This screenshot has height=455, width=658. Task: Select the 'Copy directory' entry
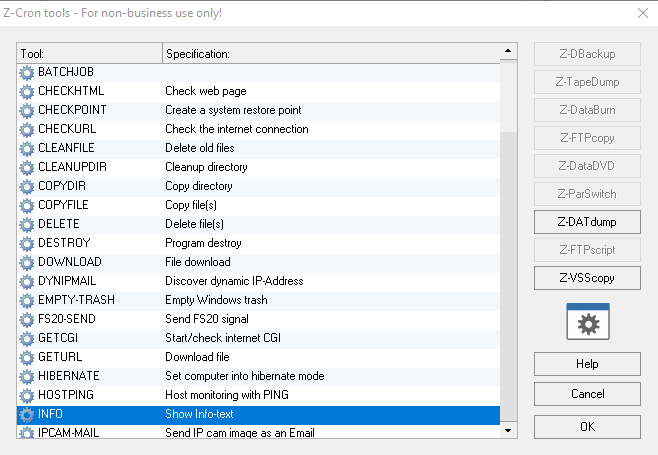click(x=199, y=186)
